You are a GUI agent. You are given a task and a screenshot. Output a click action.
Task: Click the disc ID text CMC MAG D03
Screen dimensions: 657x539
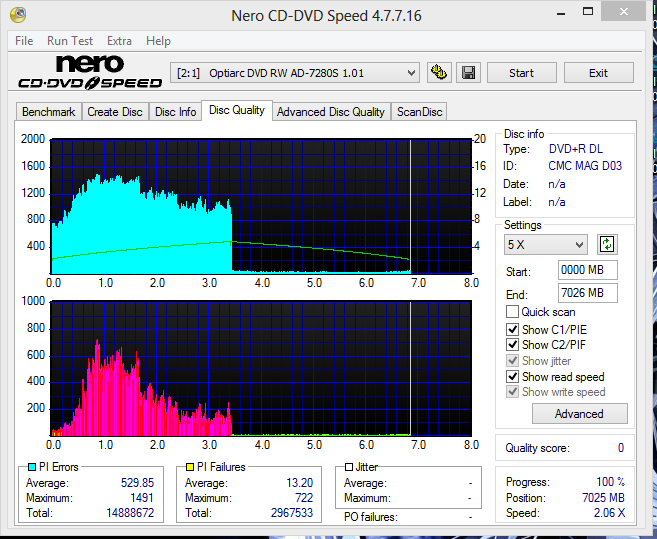585,166
